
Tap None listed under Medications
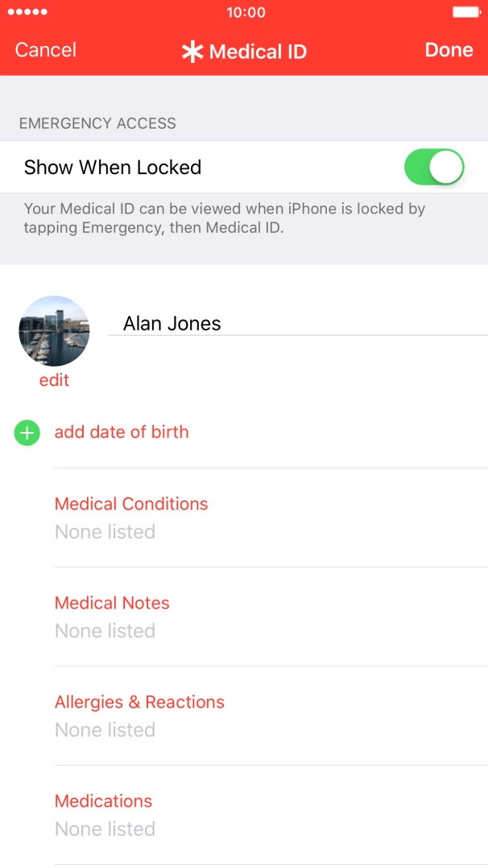point(105,829)
